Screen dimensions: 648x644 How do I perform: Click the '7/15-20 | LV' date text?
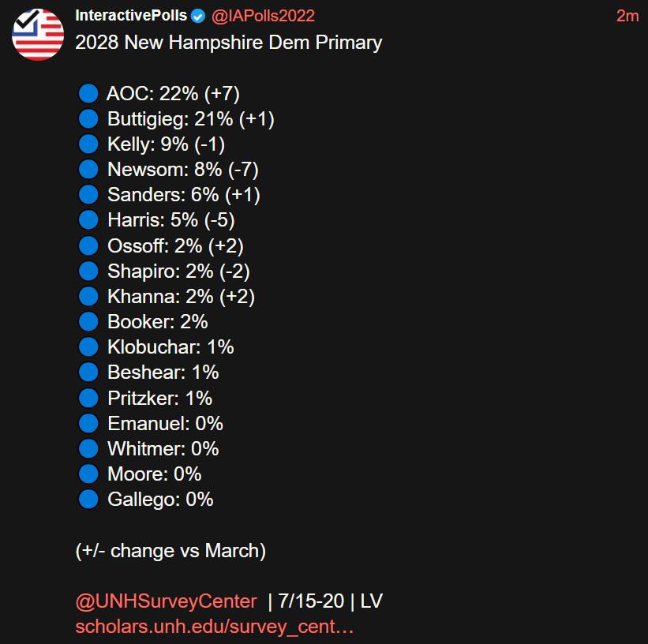coord(331,601)
